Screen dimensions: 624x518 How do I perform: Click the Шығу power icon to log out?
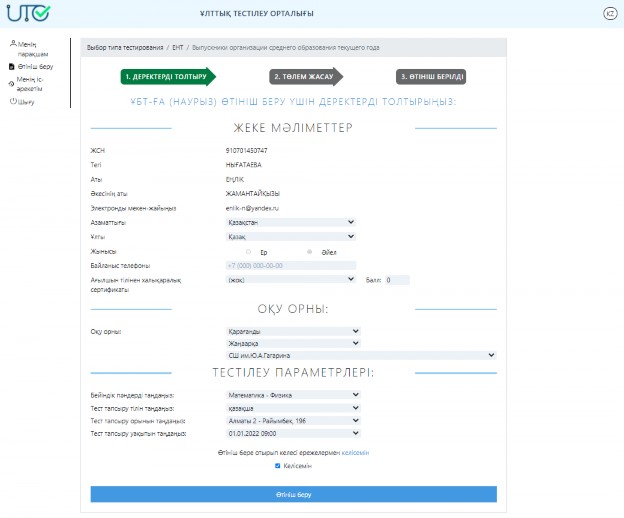12,101
